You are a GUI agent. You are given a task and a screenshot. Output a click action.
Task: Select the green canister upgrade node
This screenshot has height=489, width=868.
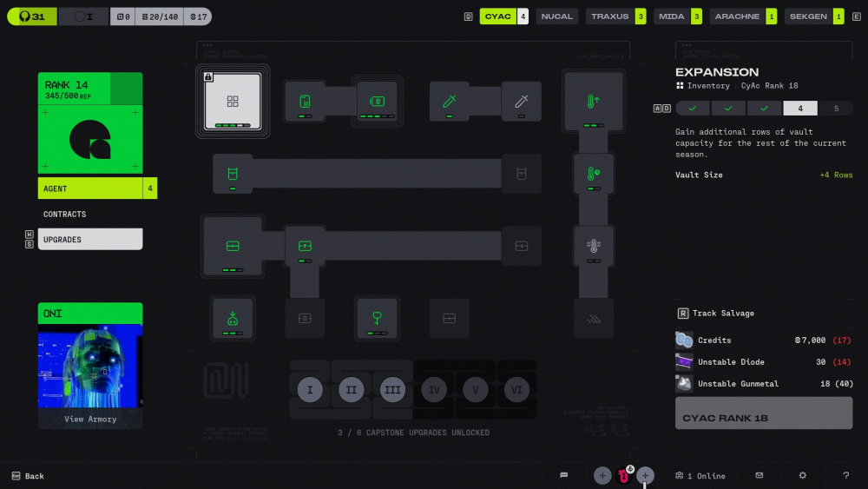tap(233, 174)
